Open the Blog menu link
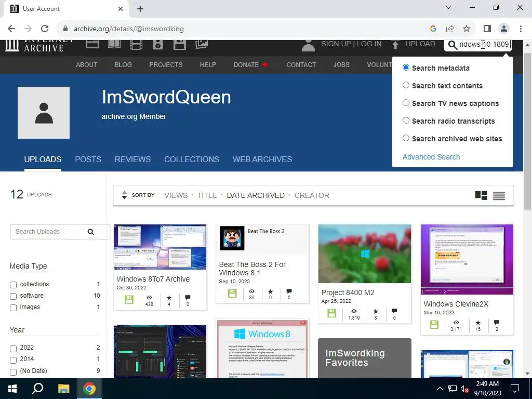The width and height of the screenshot is (532, 399). click(x=123, y=65)
